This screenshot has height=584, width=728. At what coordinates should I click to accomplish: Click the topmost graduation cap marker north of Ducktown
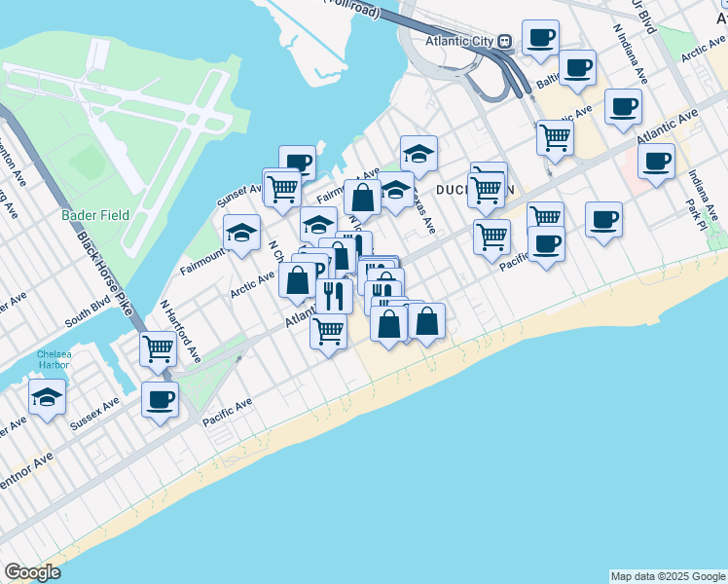[x=419, y=154]
